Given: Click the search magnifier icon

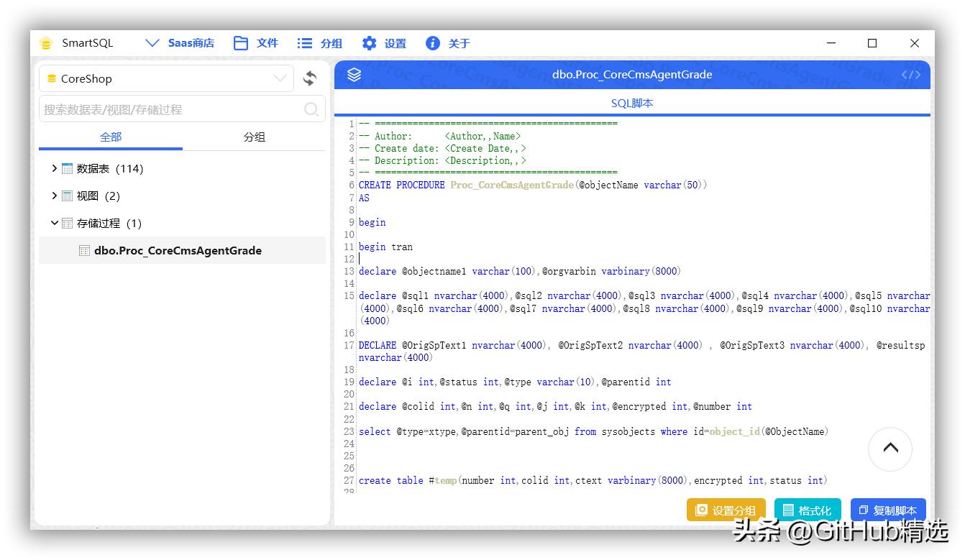Looking at the screenshot, I should pyautogui.click(x=311, y=109).
